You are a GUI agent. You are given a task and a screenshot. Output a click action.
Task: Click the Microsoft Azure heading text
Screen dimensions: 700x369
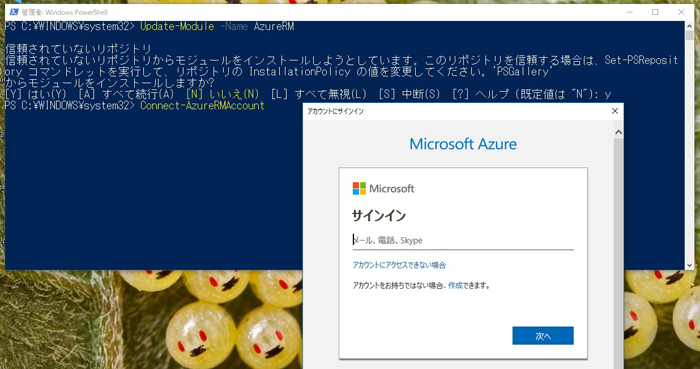(463, 144)
